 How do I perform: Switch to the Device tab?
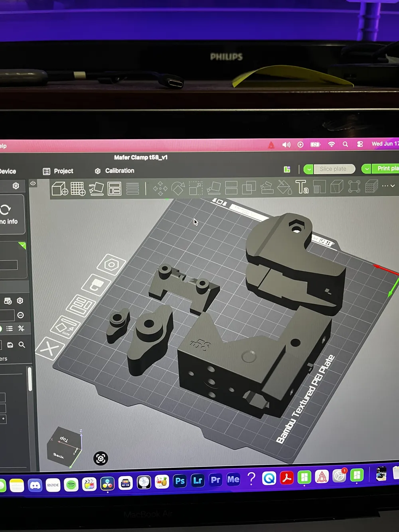click(x=8, y=172)
